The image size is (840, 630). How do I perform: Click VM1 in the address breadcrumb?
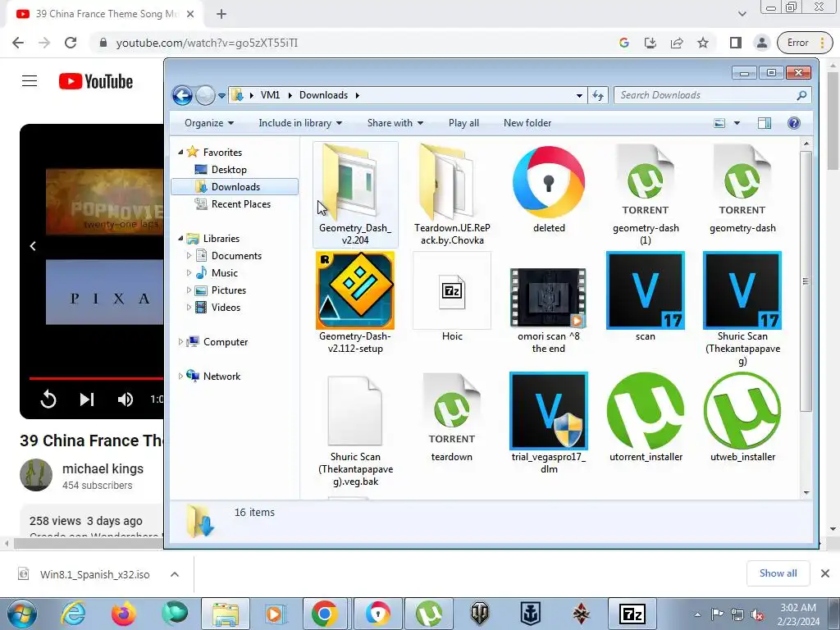tap(270, 95)
